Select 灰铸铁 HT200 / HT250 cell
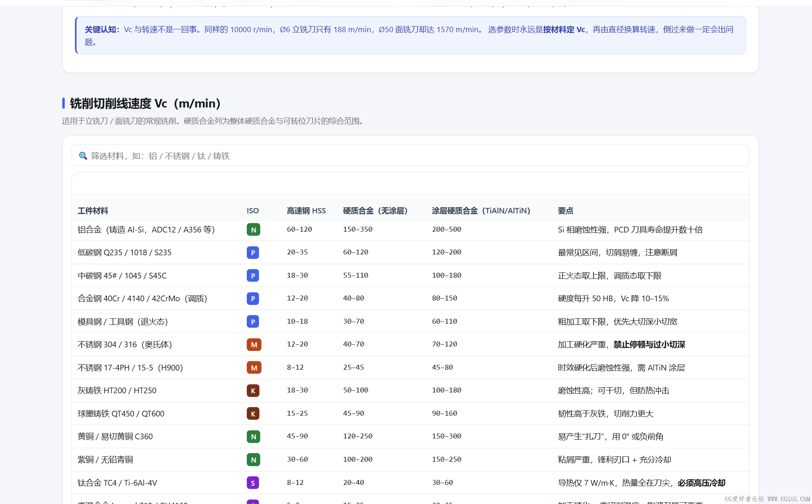The height and width of the screenshot is (504, 812). coord(117,390)
